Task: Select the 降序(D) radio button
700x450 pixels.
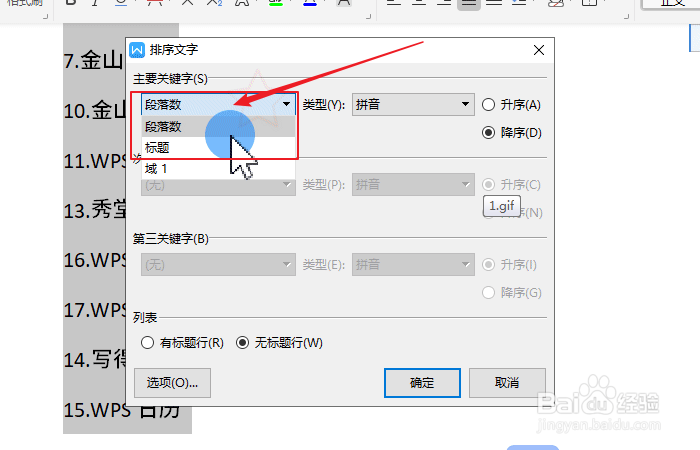Action: (x=488, y=133)
